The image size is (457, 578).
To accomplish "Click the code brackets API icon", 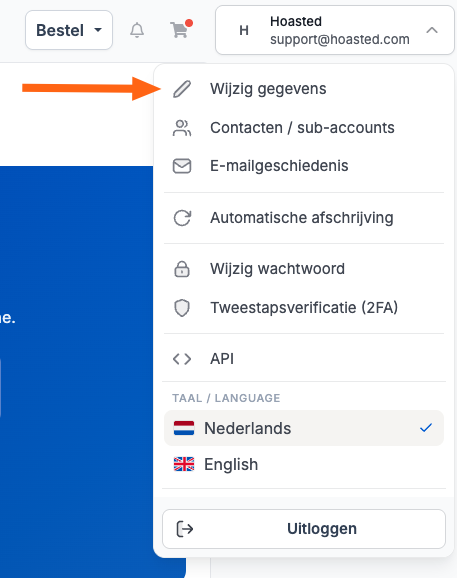I will coord(182,359).
